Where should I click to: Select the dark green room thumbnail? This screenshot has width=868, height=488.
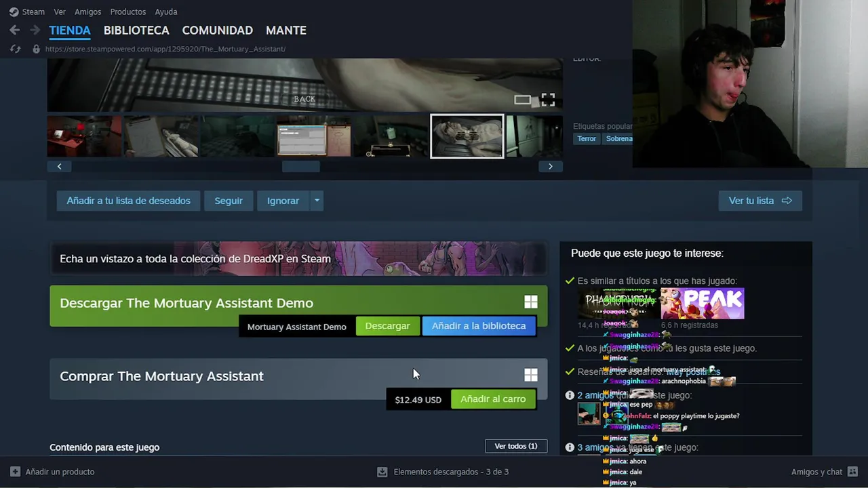pos(237,136)
